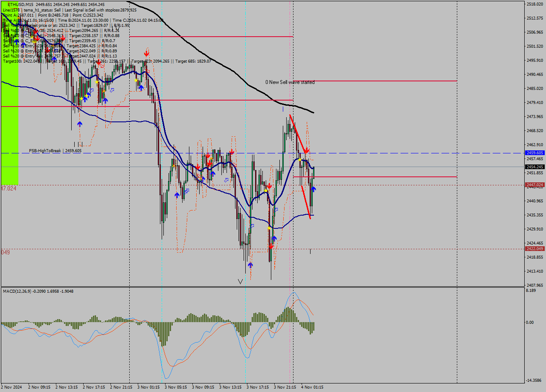The width and height of the screenshot is (546, 392).
Task: Click the "2 Nov 21:15" time axis label
Action: click(x=121, y=387)
